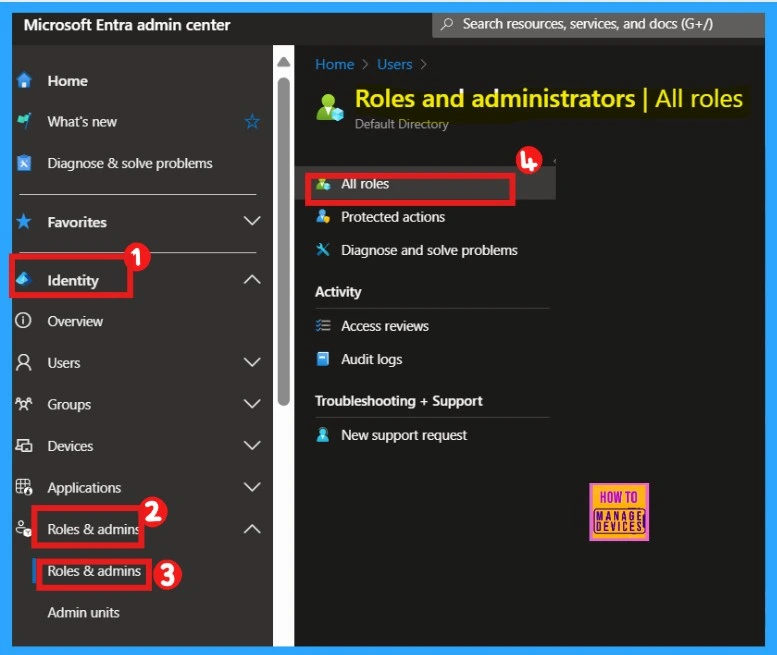Click the Audit logs book icon
This screenshot has width=777, height=655.
(323, 359)
